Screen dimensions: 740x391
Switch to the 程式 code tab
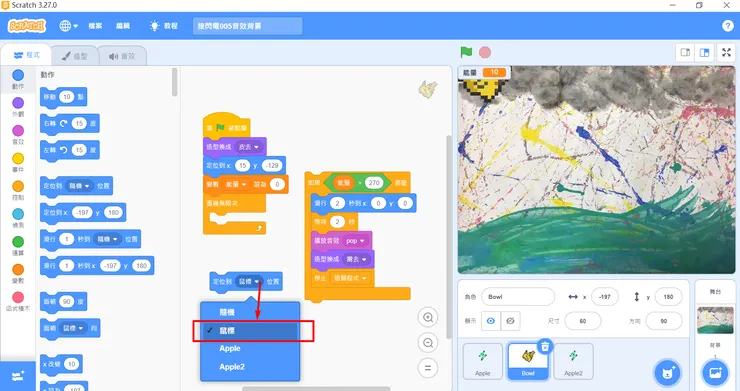click(26, 55)
